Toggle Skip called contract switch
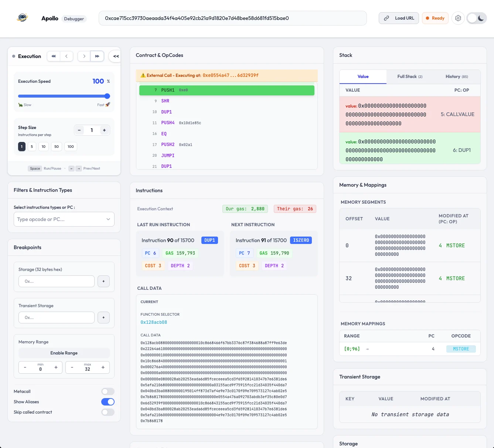Screen dimensions: 494x448 click(108, 412)
